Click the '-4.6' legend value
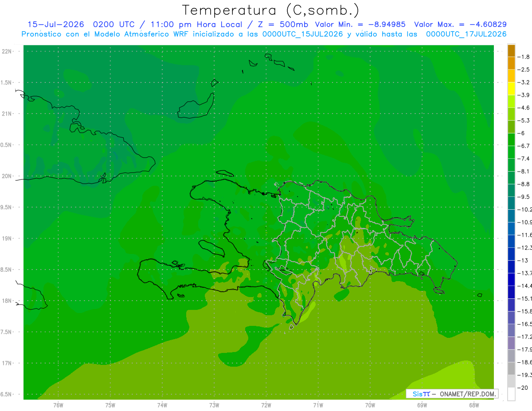The image size is (532, 411). pyautogui.click(x=524, y=108)
